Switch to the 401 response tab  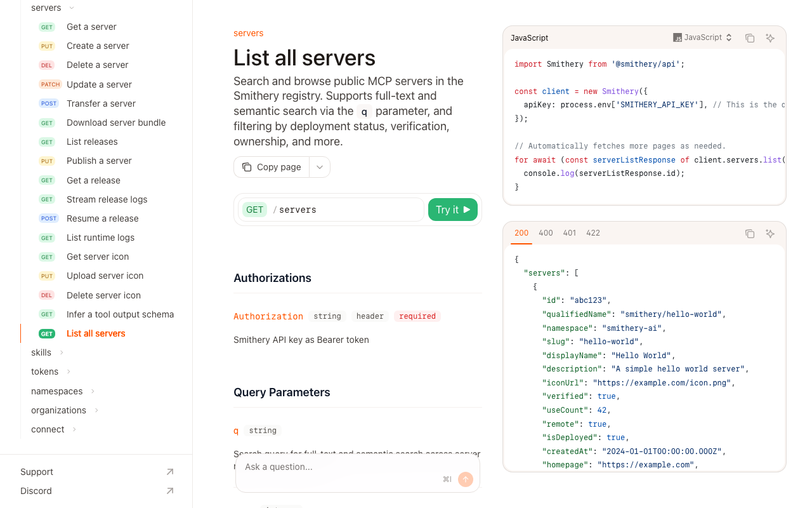(x=570, y=233)
